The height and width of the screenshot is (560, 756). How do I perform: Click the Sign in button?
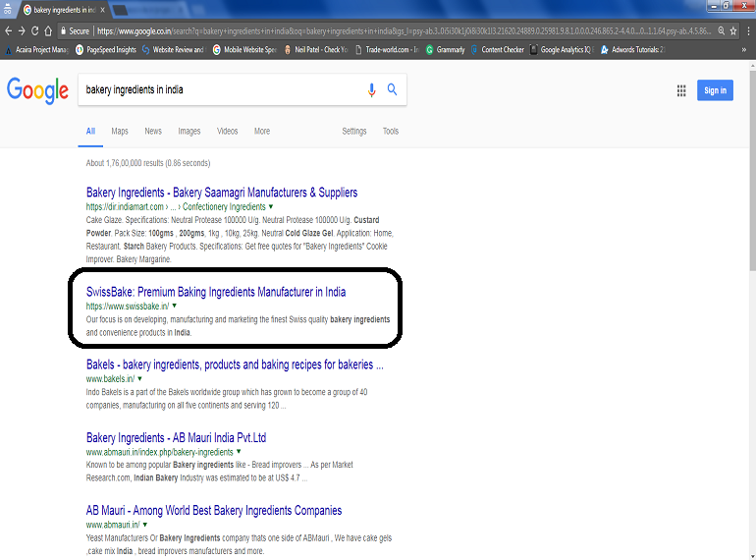coord(715,90)
